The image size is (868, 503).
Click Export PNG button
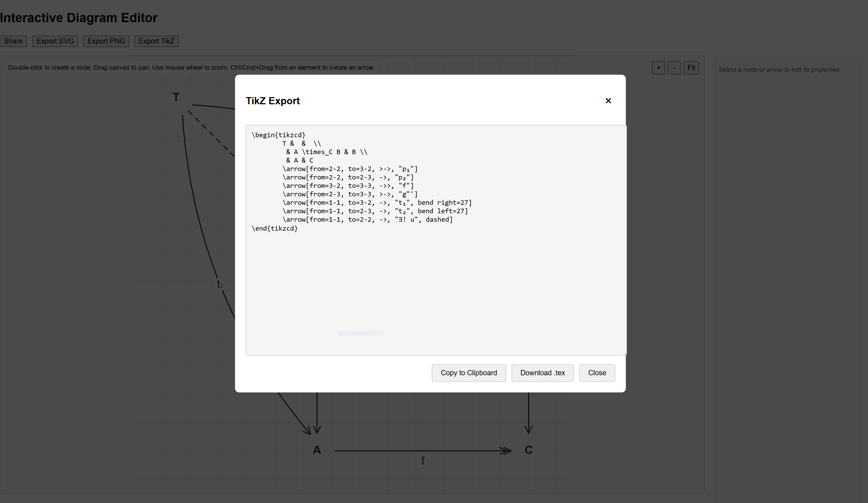106,41
